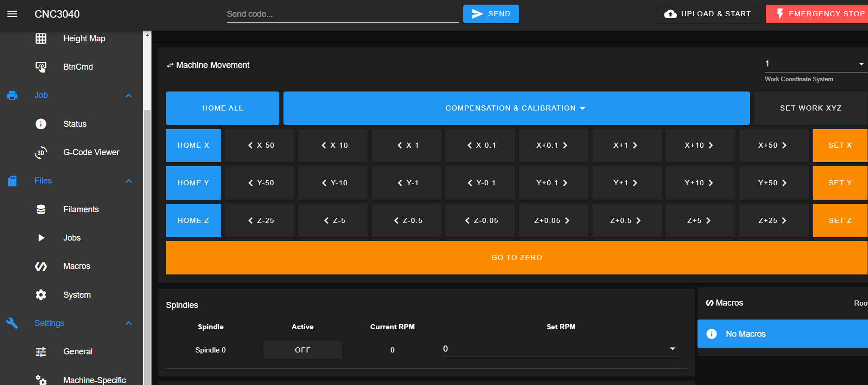Jog Z axis by Z+0.05

point(553,221)
